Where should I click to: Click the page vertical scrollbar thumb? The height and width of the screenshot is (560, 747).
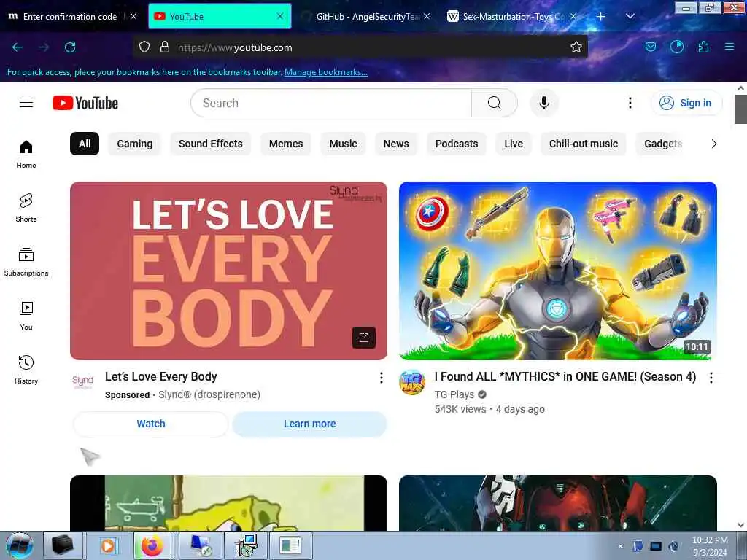coord(740,109)
